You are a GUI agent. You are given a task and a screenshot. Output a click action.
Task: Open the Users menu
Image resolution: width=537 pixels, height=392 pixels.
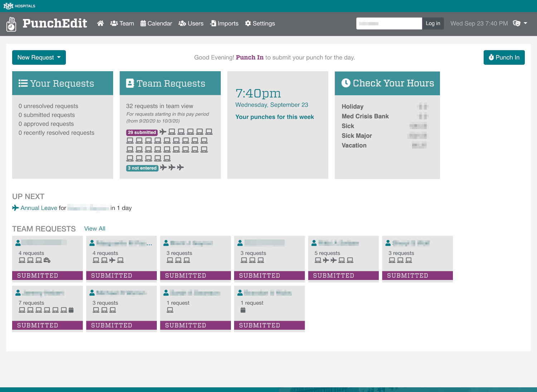coord(191,23)
